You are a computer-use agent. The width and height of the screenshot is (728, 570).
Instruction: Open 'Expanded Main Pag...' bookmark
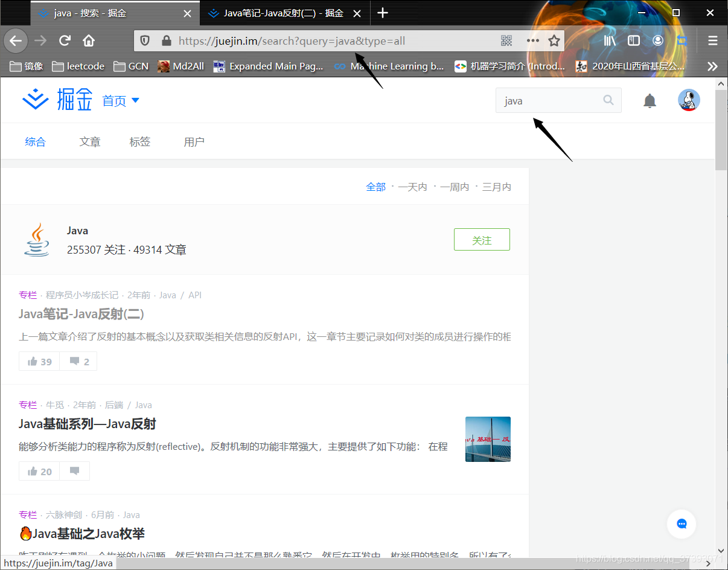click(269, 66)
